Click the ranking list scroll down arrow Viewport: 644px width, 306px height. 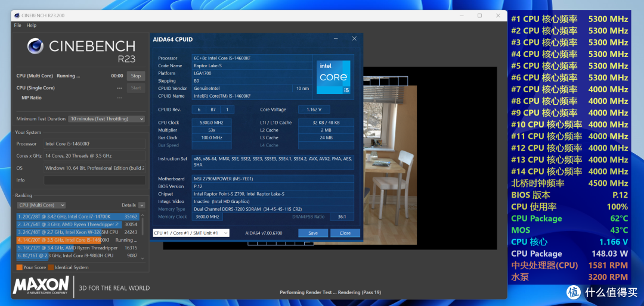click(x=143, y=258)
